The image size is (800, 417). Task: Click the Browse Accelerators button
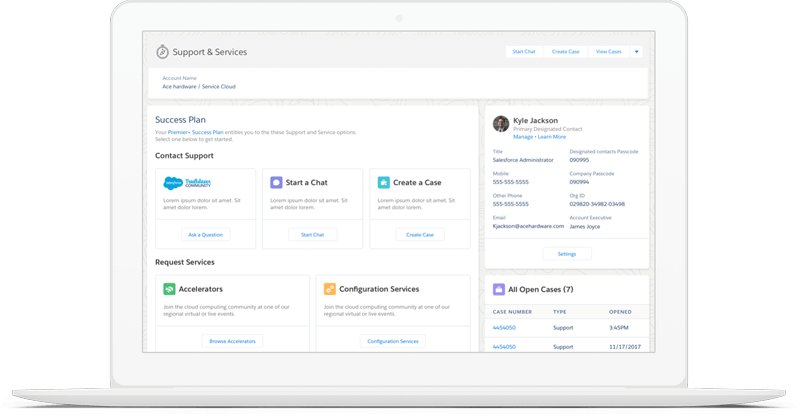(x=232, y=341)
